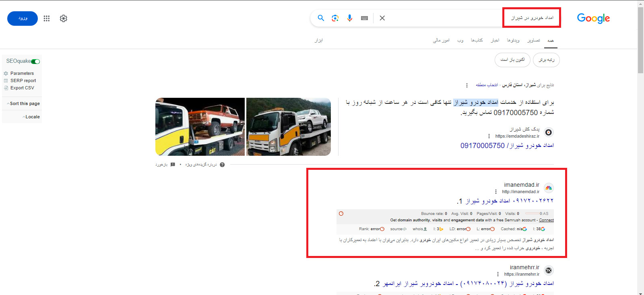Click Visits: 0 value

click(x=512, y=214)
